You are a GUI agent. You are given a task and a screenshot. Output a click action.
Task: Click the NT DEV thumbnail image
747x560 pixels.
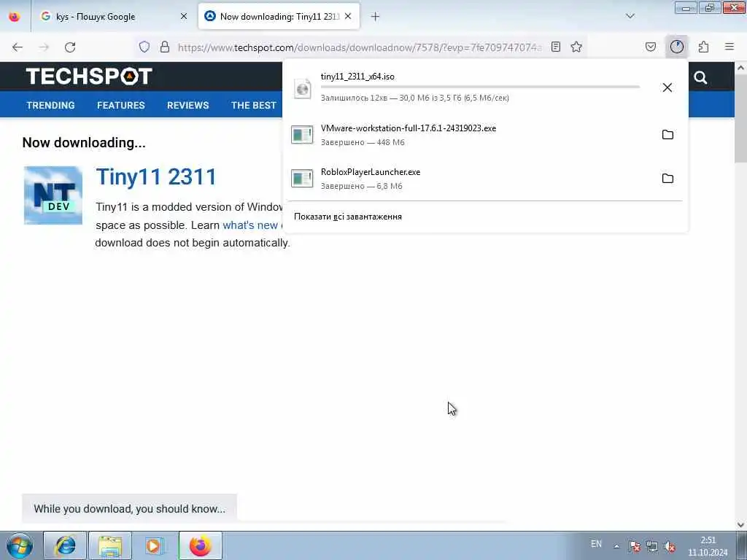pyautogui.click(x=53, y=195)
